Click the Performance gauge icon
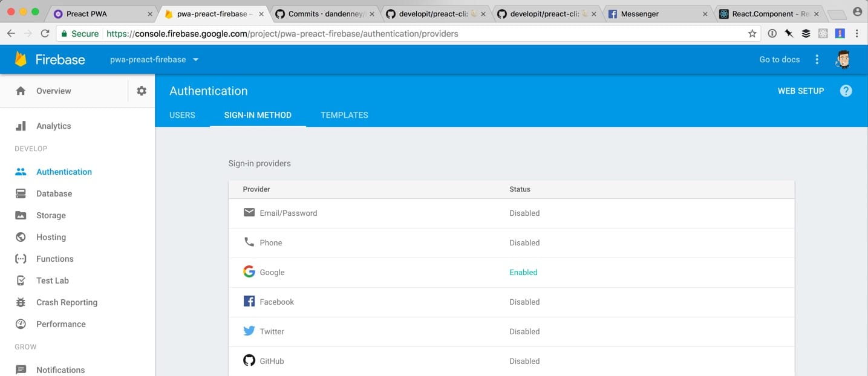 tap(21, 324)
